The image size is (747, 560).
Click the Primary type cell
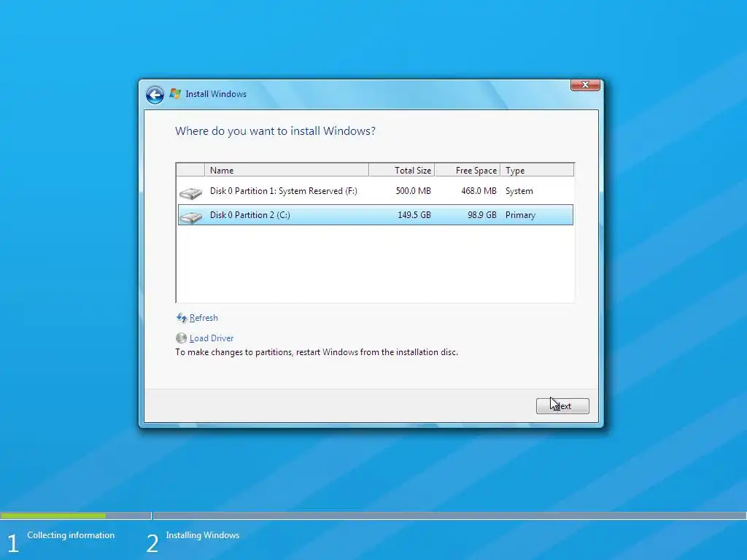pyautogui.click(x=520, y=215)
